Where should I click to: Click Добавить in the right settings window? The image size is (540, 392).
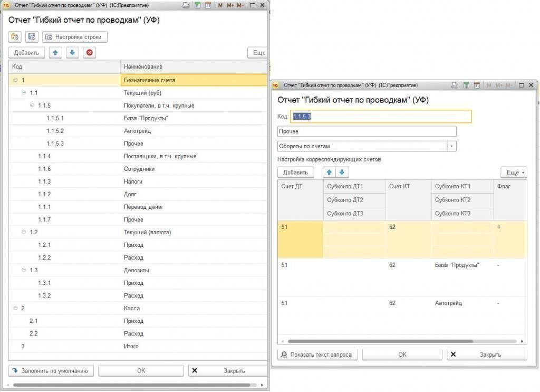[295, 172]
